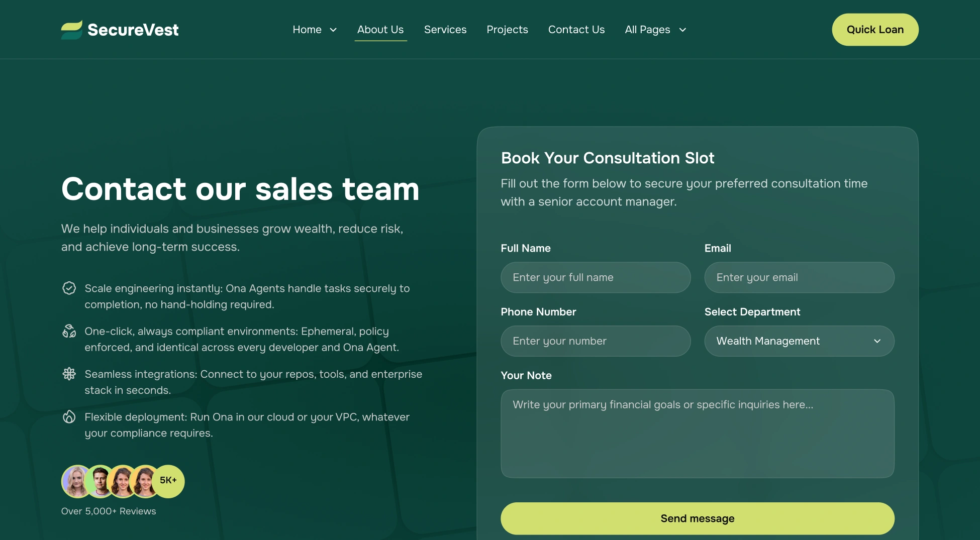980x540 pixels.
Task: Submit with the Send message button
Action: [x=698, y=518]
